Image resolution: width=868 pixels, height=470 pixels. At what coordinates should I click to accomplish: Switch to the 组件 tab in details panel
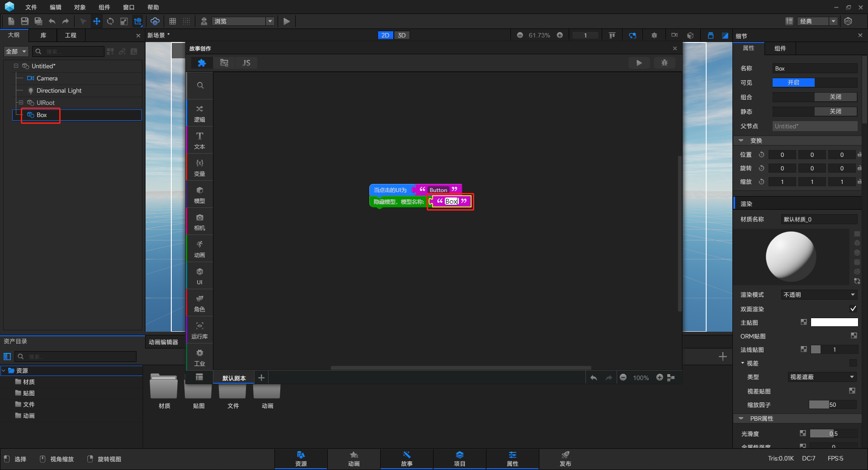(780, 48)
